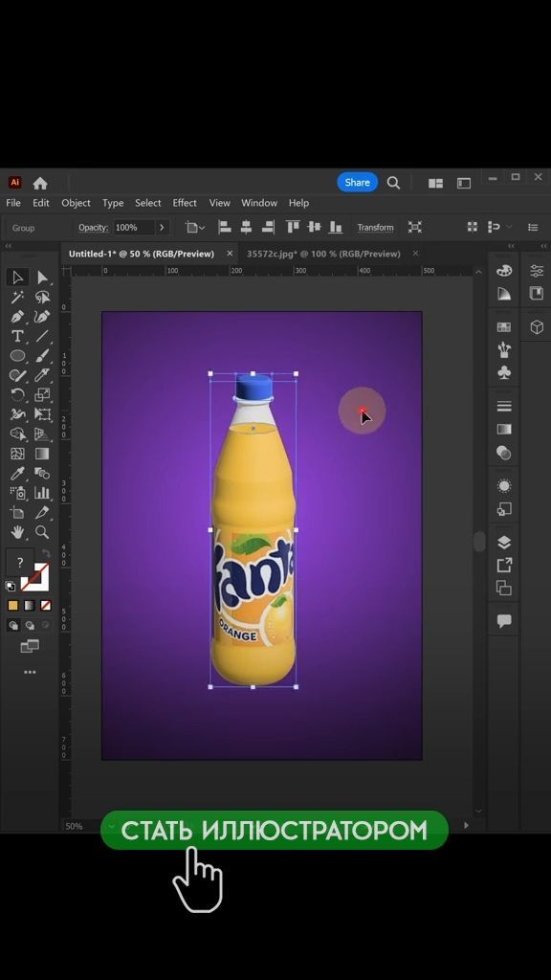Viewport: 551px width, 980px height.
Task: Select the Artboard tool
Action: (17, 513)
